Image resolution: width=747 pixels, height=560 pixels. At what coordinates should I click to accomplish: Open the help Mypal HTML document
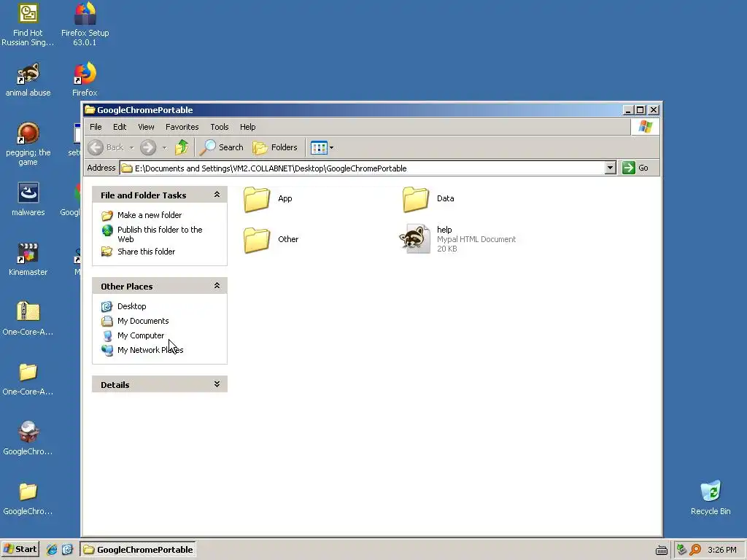457,239
